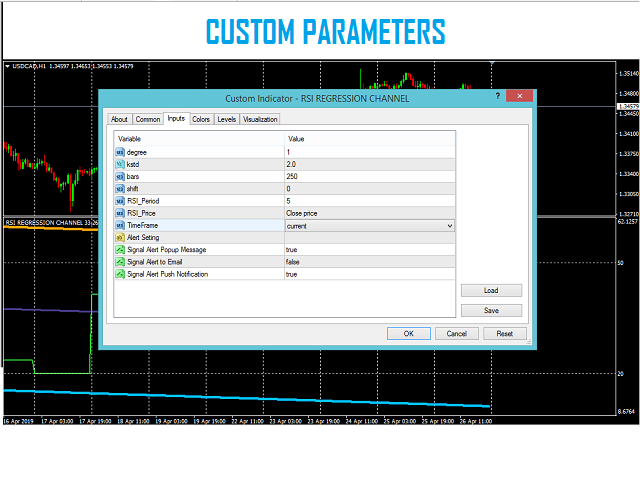Click the RSI_Price variable icon
640x480 pixels.
[120, 213]
